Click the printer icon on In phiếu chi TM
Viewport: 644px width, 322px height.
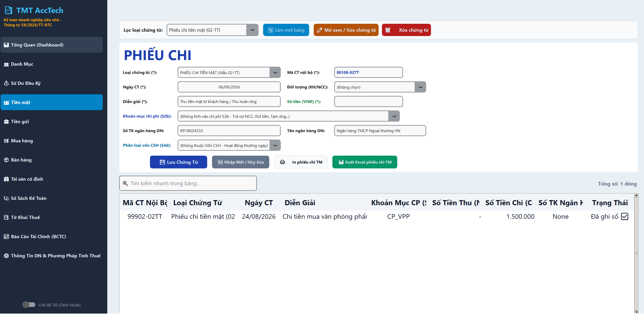point(282,162)
